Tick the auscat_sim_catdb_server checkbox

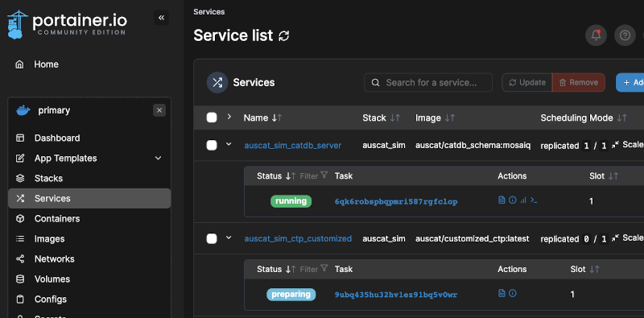(x=212, y=145)
